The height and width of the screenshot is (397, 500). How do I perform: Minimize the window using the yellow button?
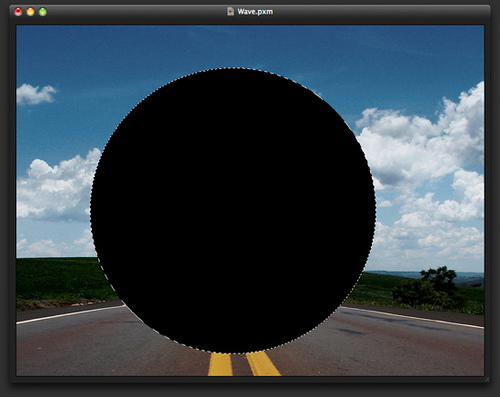click(30, 12)
